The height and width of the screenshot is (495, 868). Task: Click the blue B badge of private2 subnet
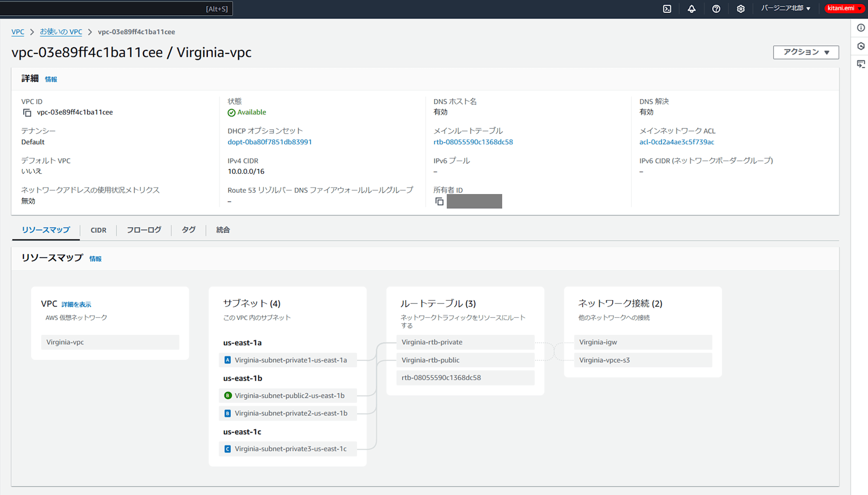point(227,413)
